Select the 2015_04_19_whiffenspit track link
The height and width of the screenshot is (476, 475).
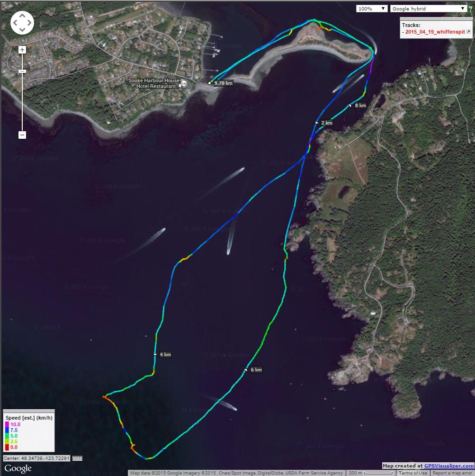point(435,32)
